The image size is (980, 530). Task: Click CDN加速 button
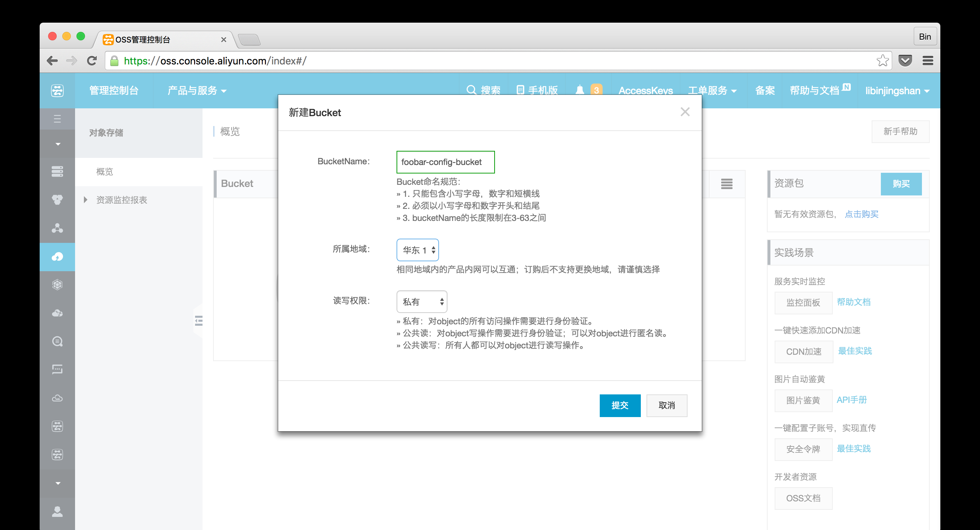tap(803, 352)
